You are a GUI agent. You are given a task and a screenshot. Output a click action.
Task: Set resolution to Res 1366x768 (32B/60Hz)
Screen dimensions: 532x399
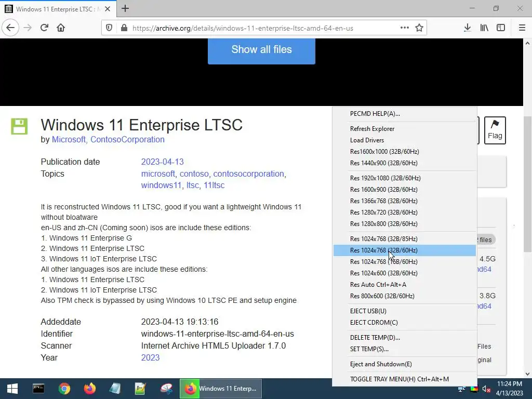tap(404, 201)
